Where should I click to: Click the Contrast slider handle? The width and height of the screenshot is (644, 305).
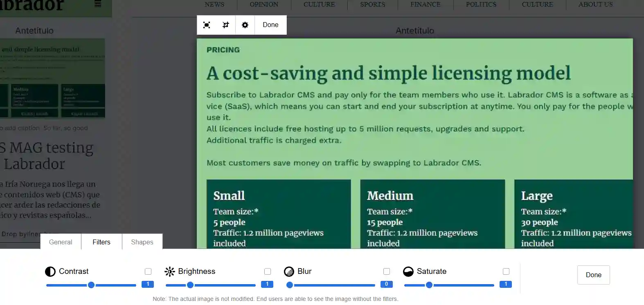pos(91,285)
